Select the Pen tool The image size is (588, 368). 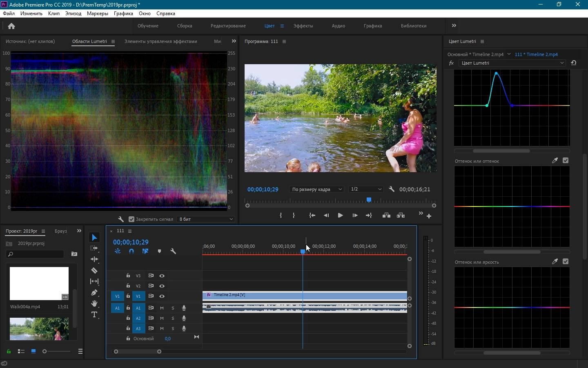pyautogui.click(x=94, y=292)
